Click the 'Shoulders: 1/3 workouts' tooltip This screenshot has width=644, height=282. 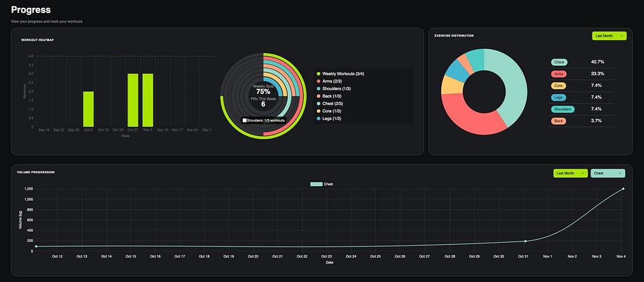pyautogui.click(x=263, y=120)
